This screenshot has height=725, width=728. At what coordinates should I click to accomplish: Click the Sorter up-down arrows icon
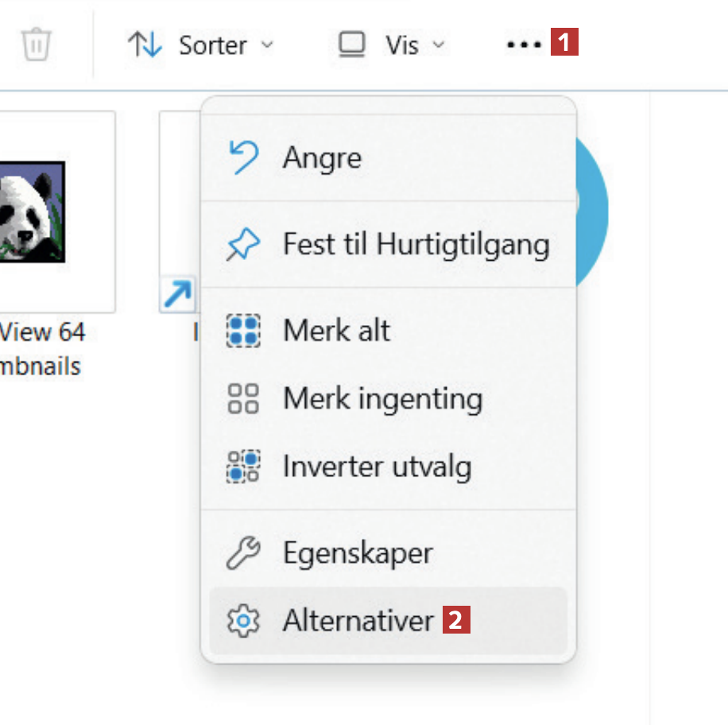click(x=145, y=45)
